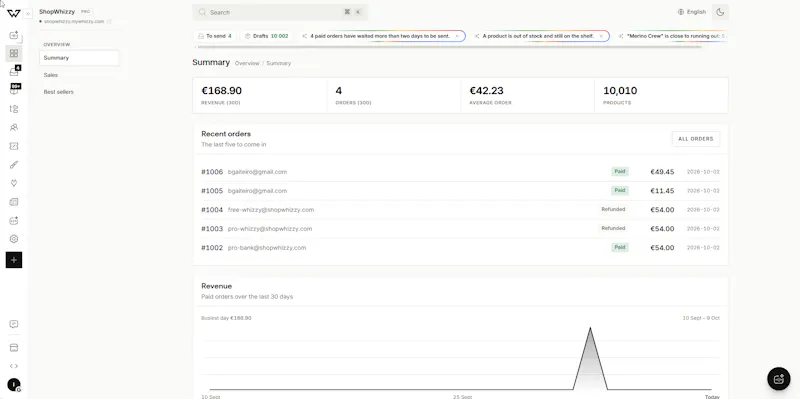Select the Summary menu item
Image resolution: width=800 pixels, height=399 pixels.
(x=79, y=58)
